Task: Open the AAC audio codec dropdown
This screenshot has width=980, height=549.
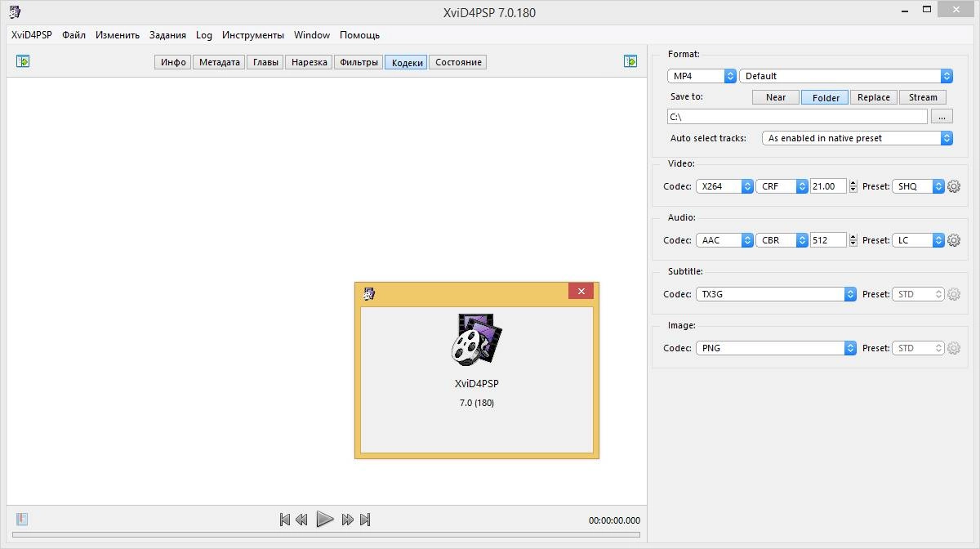Action: (724, 240)
